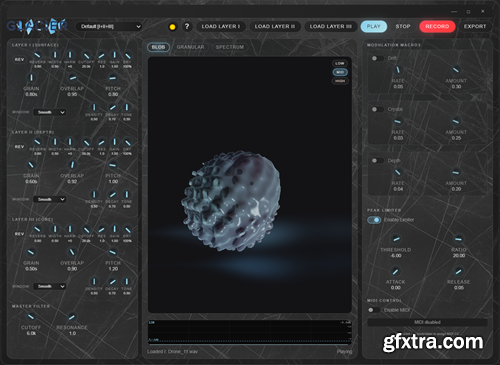Click Drift RATE knob

(398, 70)
